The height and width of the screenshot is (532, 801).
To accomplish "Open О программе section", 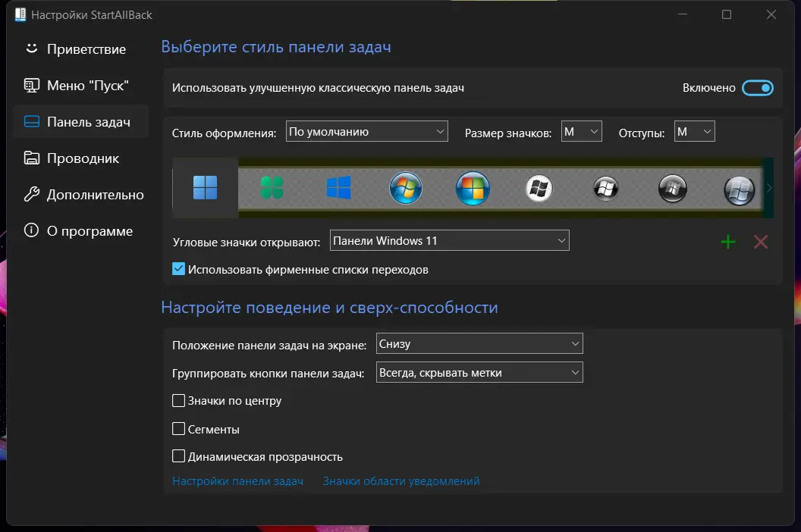I will pos(80,231).
